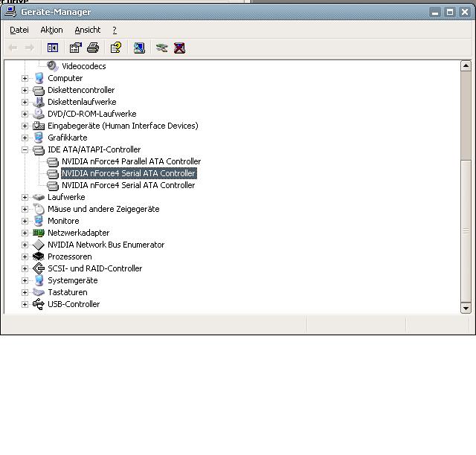Click the Diskettenlaufwerke floppy drive icon
Viewport: 476px width, 455px height.
(39, 102)
